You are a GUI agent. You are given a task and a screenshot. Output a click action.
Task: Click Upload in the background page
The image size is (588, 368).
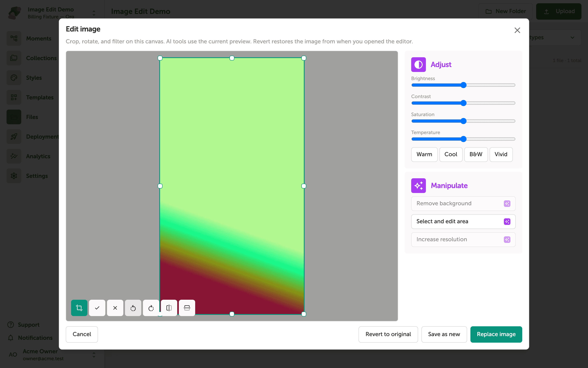point(559,11)
